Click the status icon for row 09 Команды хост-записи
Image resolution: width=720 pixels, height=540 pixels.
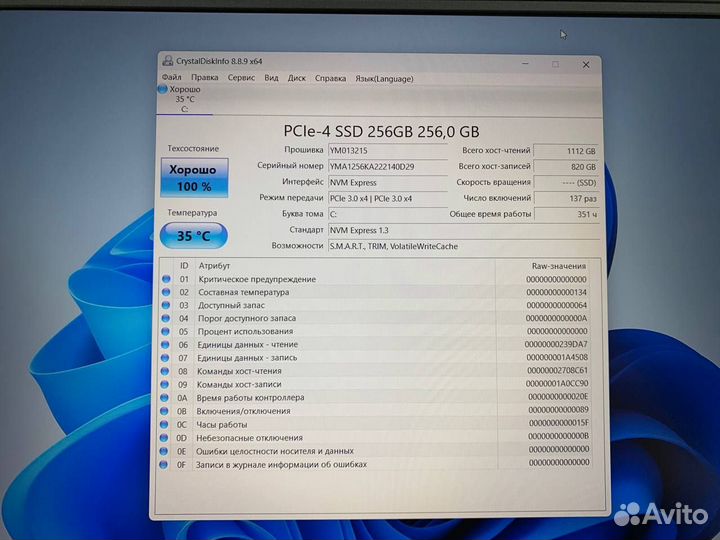(x=164, y=384)
